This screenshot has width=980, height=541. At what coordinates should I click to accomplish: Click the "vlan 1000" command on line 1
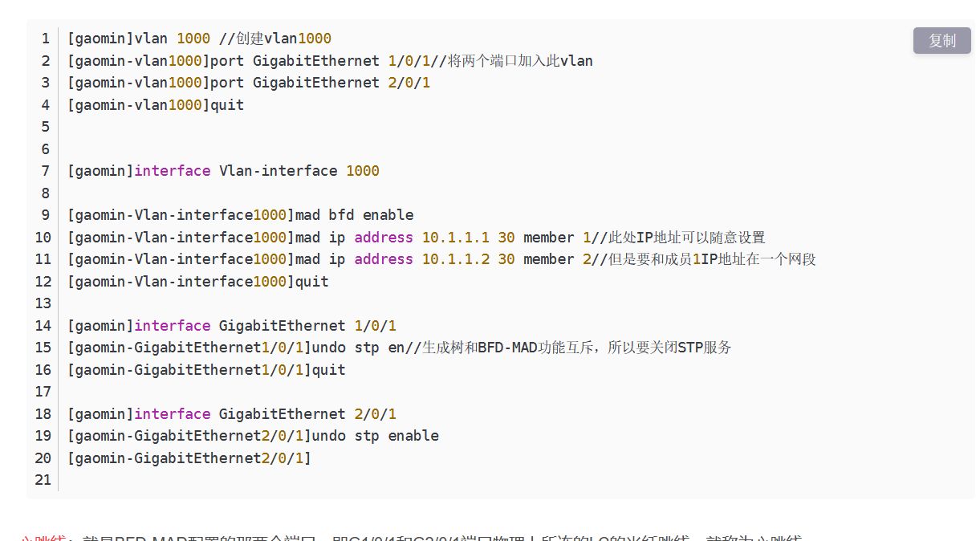point(173,39)
